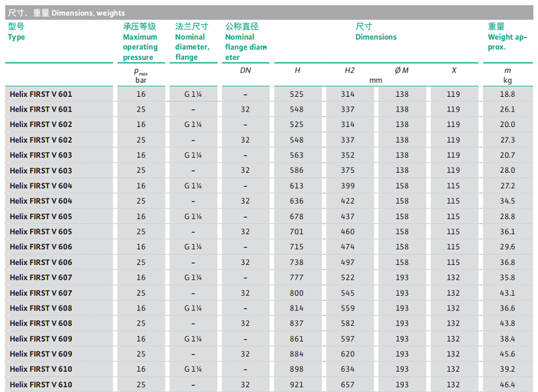Click the H2 value "634"
Image resolution: width=538 pixels, height=392 pixels.
pos(348,369)
